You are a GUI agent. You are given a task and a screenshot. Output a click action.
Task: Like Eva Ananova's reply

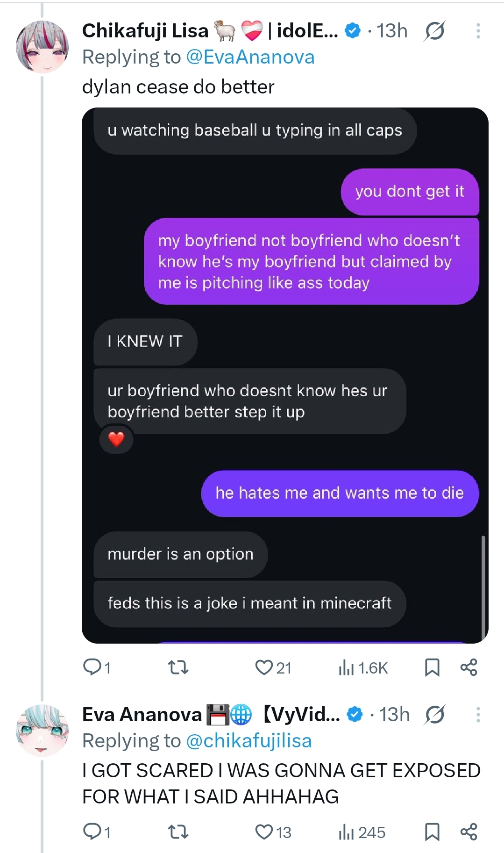click(x=264, y=831)
